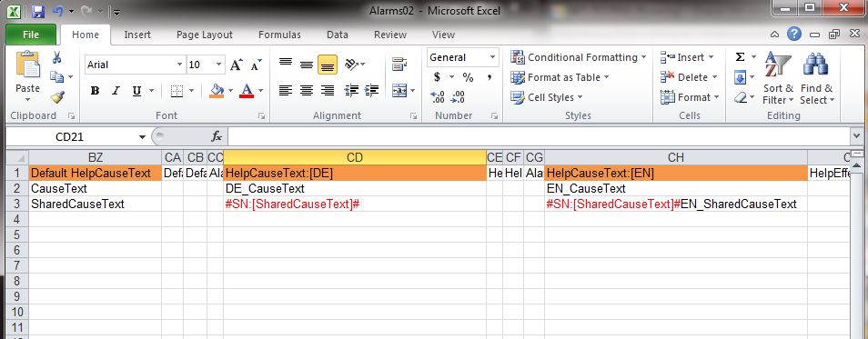This screenshot has width=868, height=339.
Task: Decrease font size with the small A
Action: click(x=256, y=65)
